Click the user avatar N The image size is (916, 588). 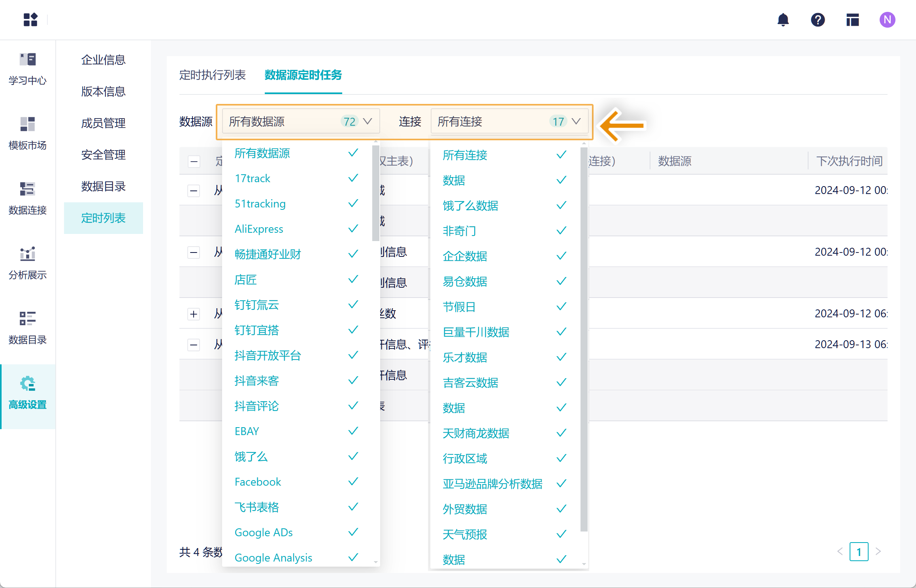(x=887, y=20)
